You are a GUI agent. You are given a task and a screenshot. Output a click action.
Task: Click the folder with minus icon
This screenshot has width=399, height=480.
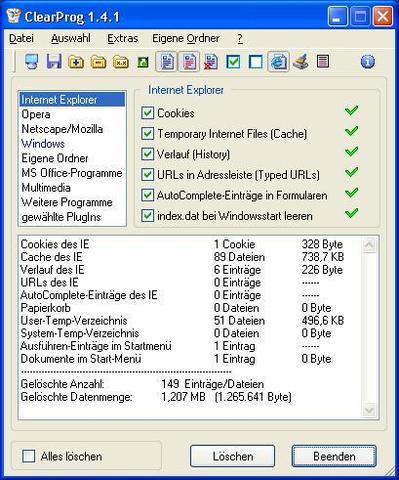point(98,62)
